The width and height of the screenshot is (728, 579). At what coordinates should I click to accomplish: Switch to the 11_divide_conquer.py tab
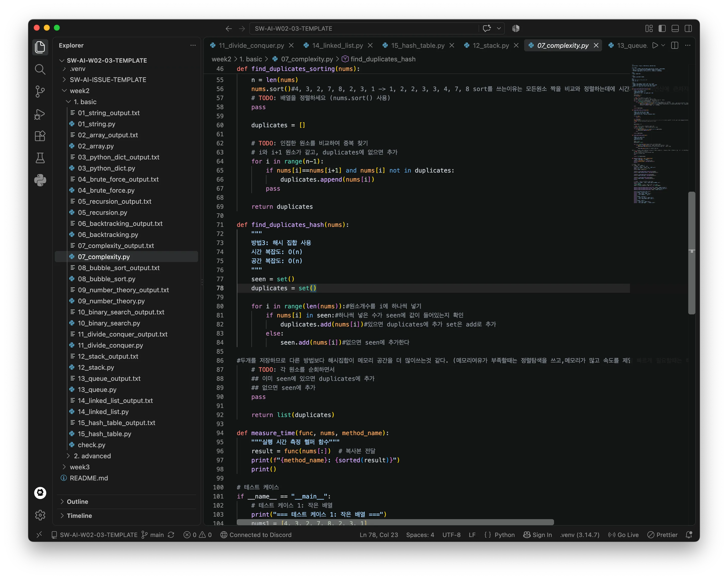251,45
